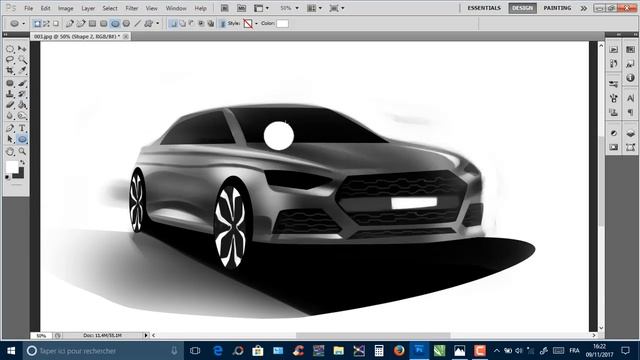
Task: Select the Pen tool
Action: pos(10,128)
